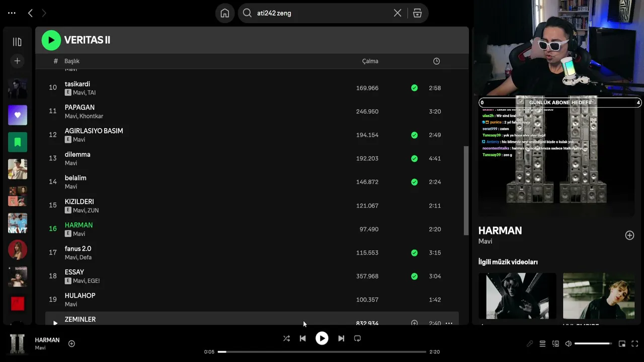The height and width of the screenshot is (362, 644).
Task: Adjust the volume slider
Action: (593, 344)
